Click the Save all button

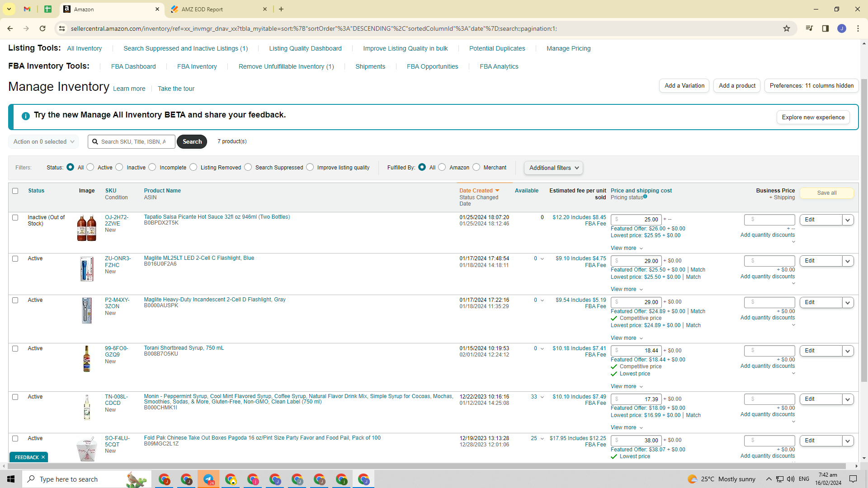pos(827,193)
